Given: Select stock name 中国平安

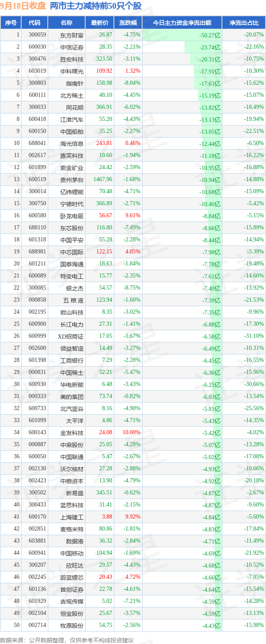Looking at the screenshot, I should click(x=72, y=240).
